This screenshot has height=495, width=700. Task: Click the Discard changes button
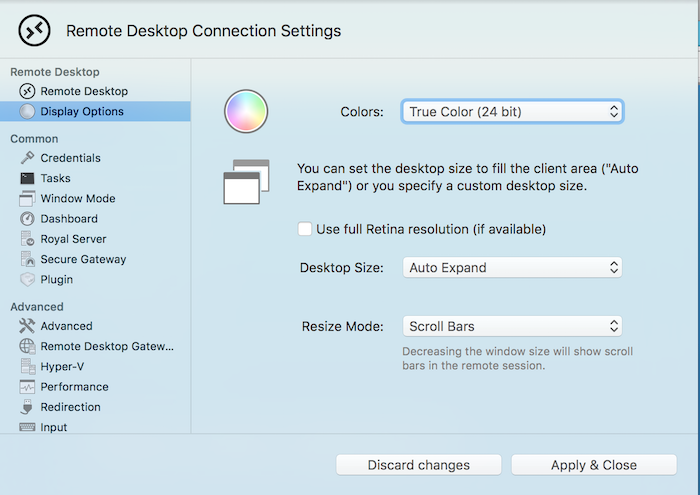point(418,465)
